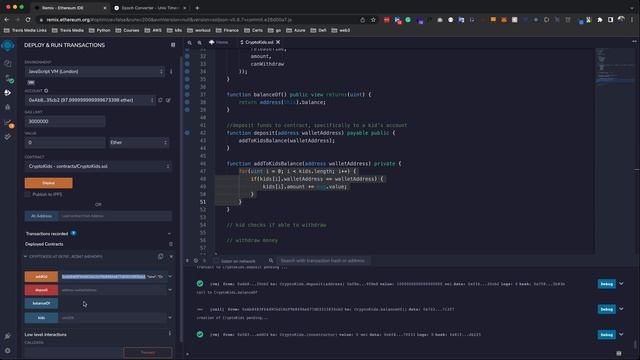The image size is (640, 360).
Task: Click the At Address button
Action: coord(41,216)
